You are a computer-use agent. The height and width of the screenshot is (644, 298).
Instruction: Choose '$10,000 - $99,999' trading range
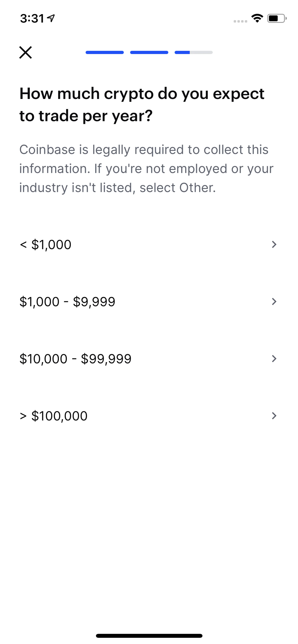click(x=75, y=359)
